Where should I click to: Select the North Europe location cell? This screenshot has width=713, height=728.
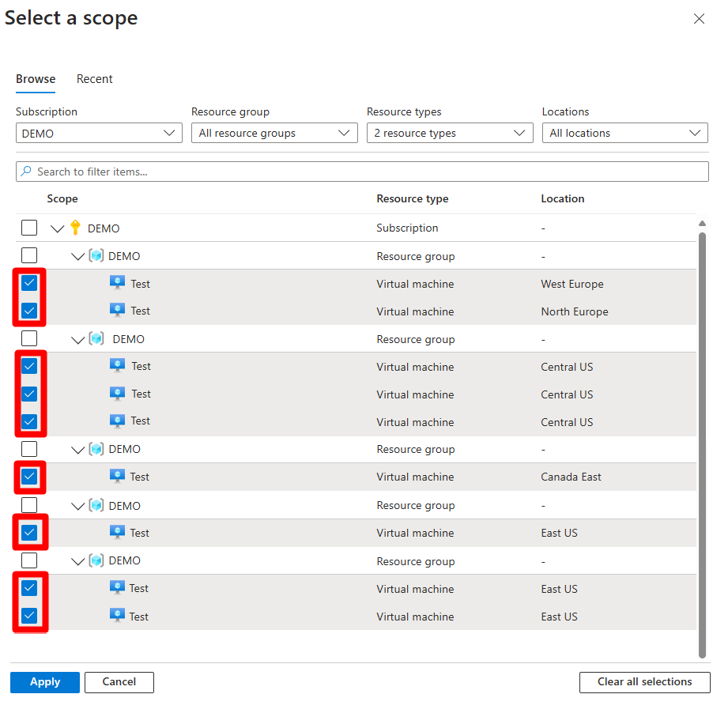(574, 311)
